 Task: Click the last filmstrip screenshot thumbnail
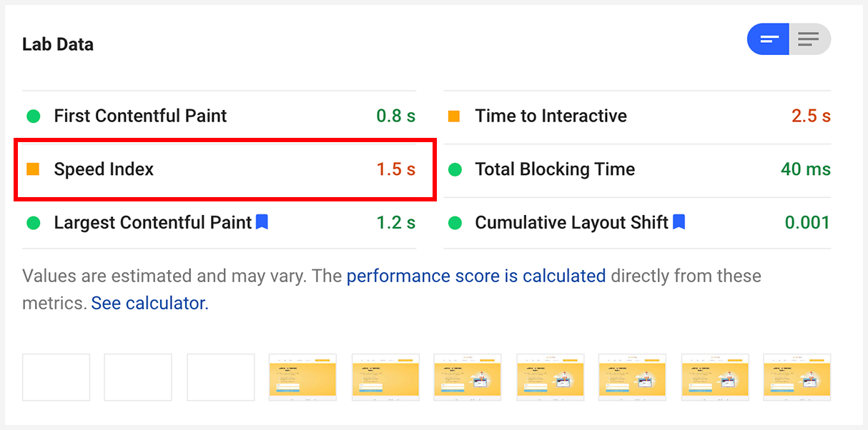point(797,377)
